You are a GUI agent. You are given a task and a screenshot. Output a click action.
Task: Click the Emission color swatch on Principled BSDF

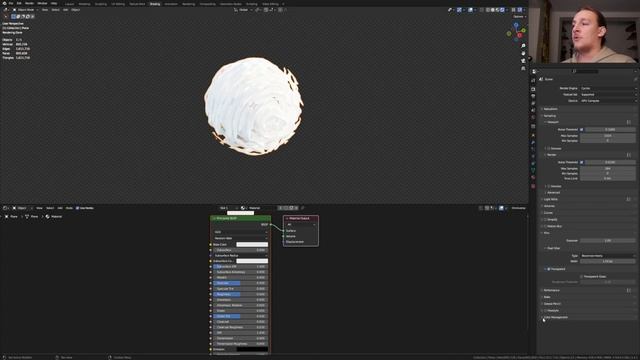(252, 349)
